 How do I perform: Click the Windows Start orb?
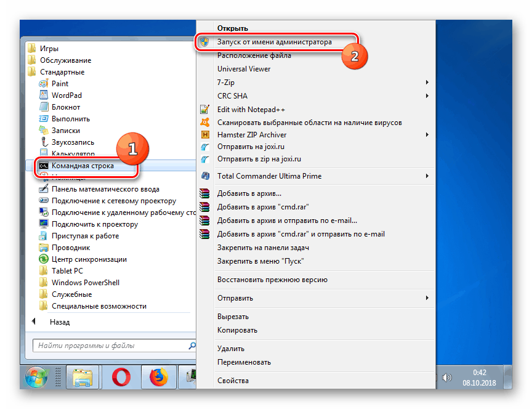tap(36, 377)
